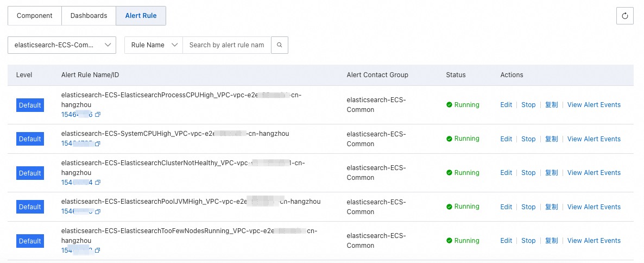Expand the Rule Name filter dropdown
Screen dimensions: 644x263
154,45
